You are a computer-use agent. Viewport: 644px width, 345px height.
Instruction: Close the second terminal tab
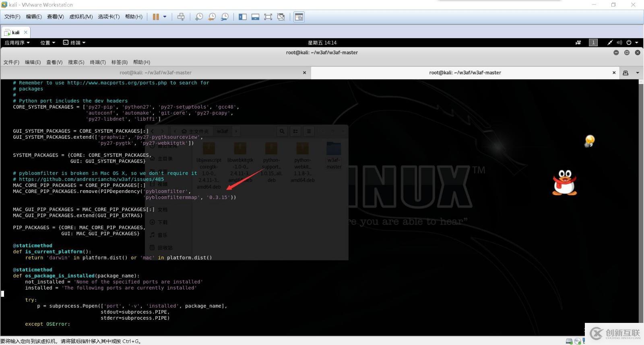[x=614, y=73]
